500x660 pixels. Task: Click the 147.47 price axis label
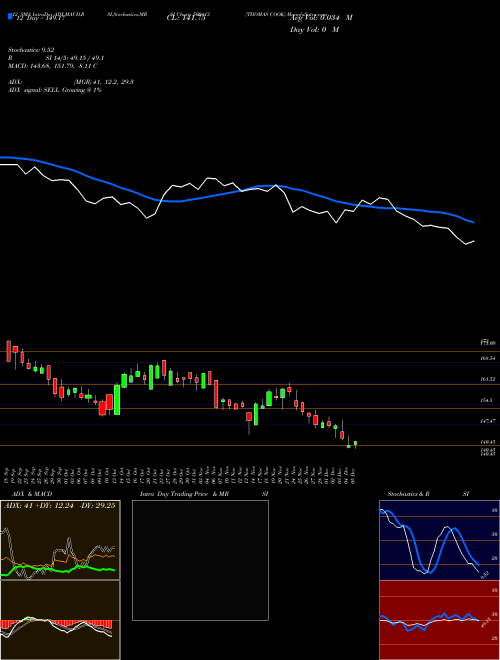click(x=488, y=421)
